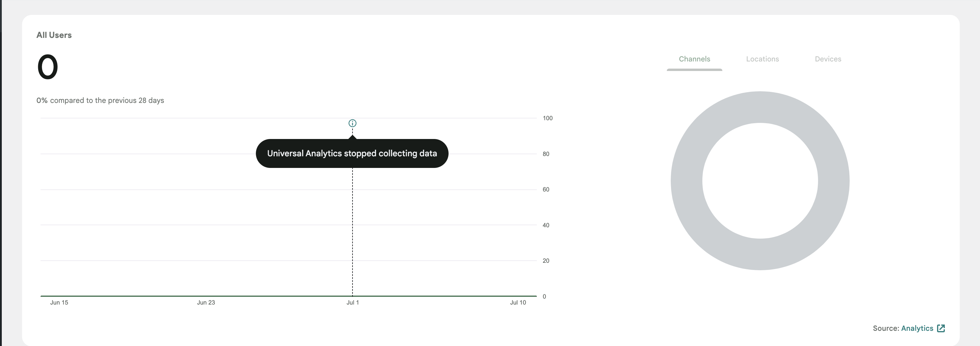The image size is (980, 346).
Task: Click the external link icon beside Analytics
Action: (941, 328)
